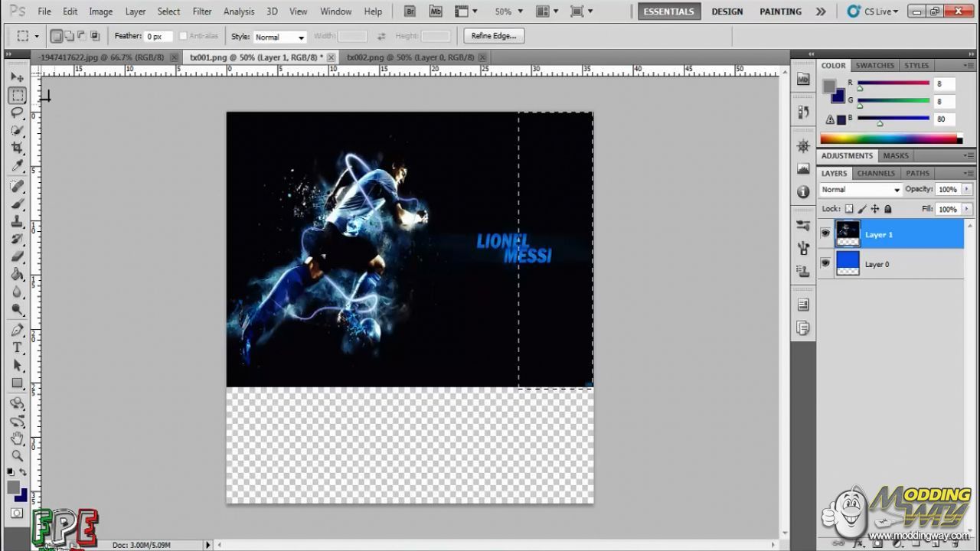Launch Adobe Bridge from the top bar
Image resolution: width=980 pixels, height=551 pixels.
point(410,11)
